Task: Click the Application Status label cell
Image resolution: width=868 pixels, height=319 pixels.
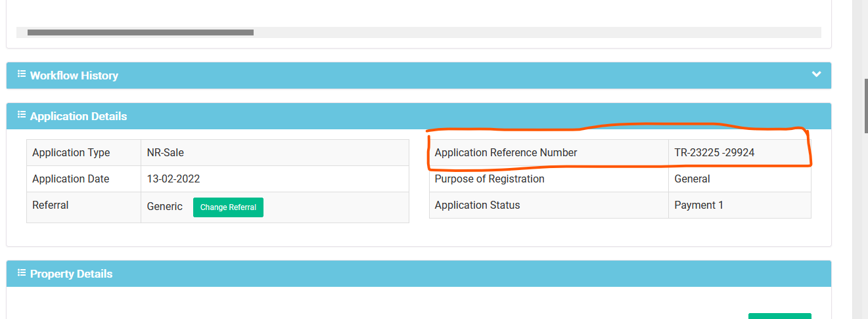Action: pyautogui.click(x=549, y=205)
